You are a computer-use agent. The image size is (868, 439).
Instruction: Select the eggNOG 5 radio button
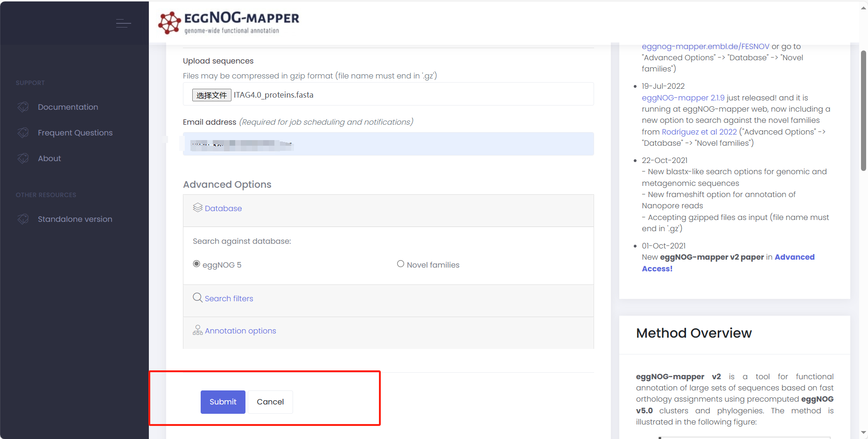tap(196, 263)
